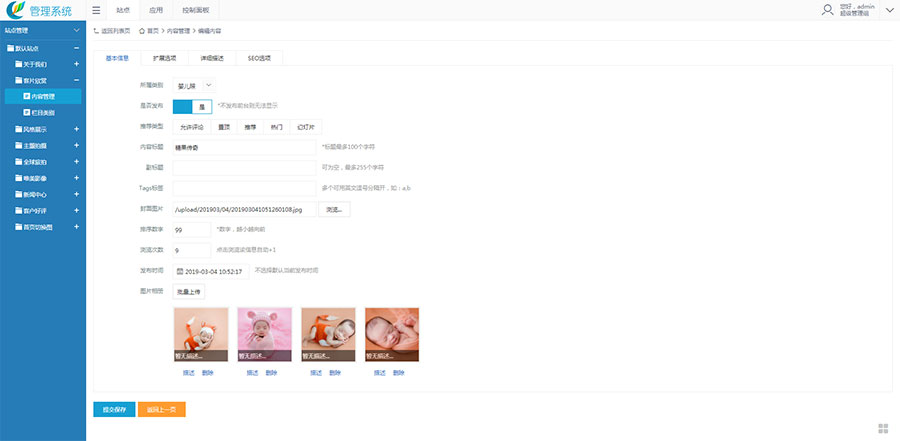Select the 扩展选项 tab
Viewport: 900px width, 441px height.
click(164, 58)
